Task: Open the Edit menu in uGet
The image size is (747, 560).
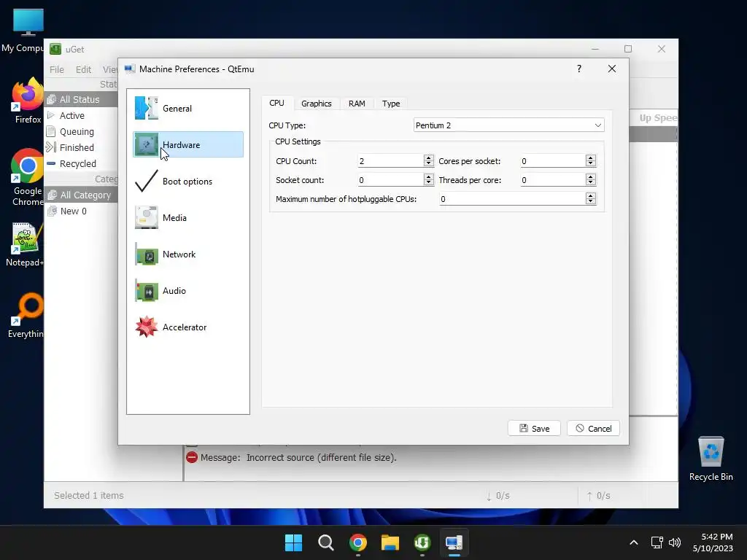Action: (x=83, y=69)
